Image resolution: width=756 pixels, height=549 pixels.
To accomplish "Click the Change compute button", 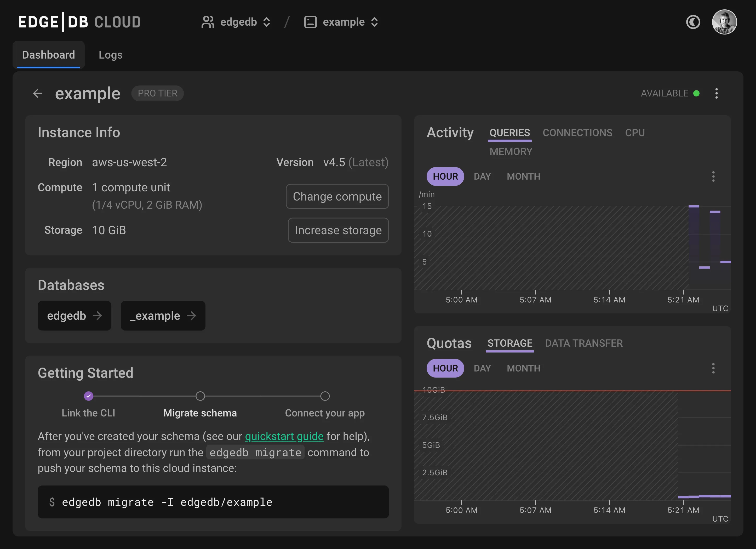I will tap(337, 196).
